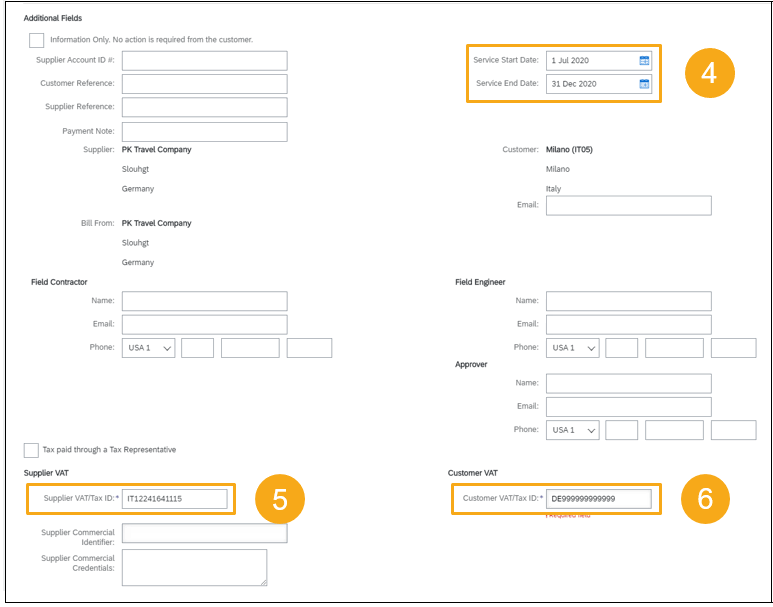Focus the Payment Note field
The width and height of the screenshot is (773, 607).
(x=205, y=132)
